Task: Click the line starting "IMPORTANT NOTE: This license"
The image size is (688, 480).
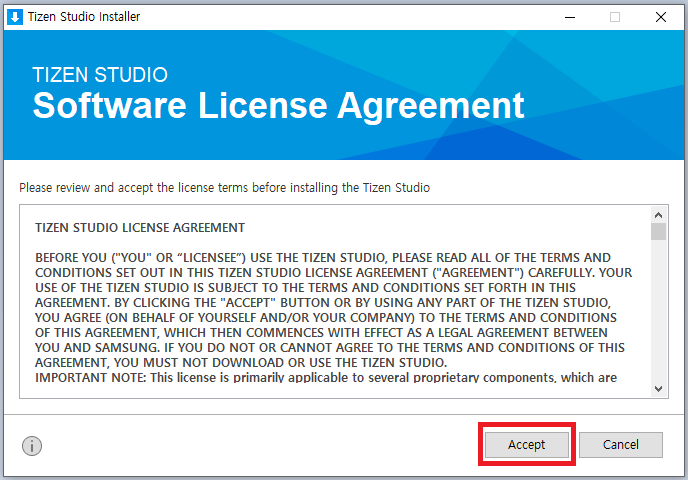Action: tap(326, 378)
